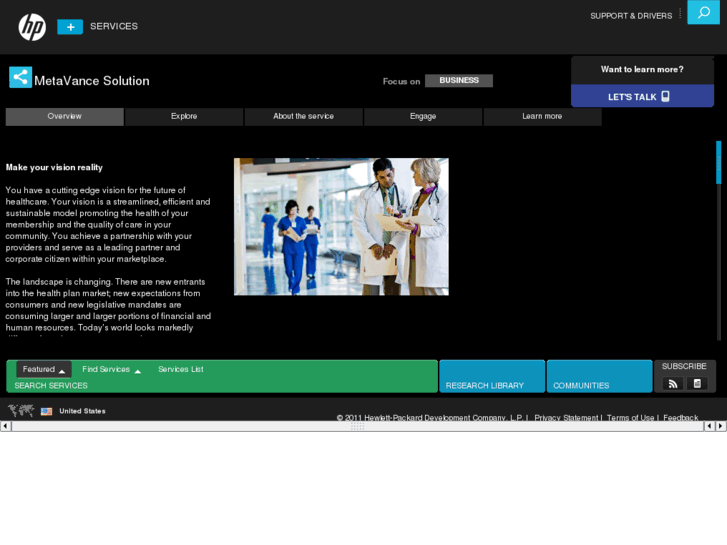The width and height of the screenshot is (727, 545).
Task: Click the Want to learn more? heading
Action: tap(642, 69)
